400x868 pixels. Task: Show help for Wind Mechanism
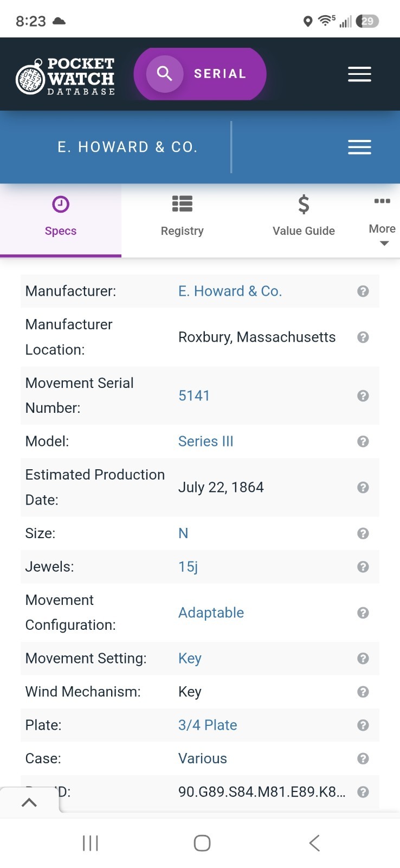tap(363, 692)
